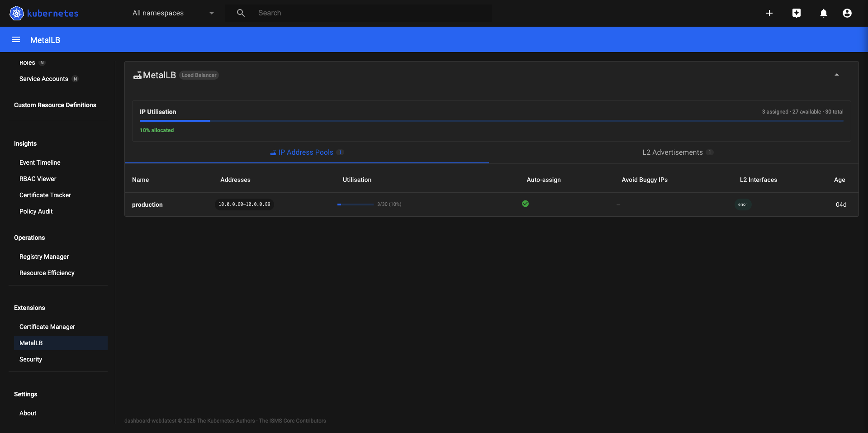
Task: Click the 04d age value
Action: (841, 205)
